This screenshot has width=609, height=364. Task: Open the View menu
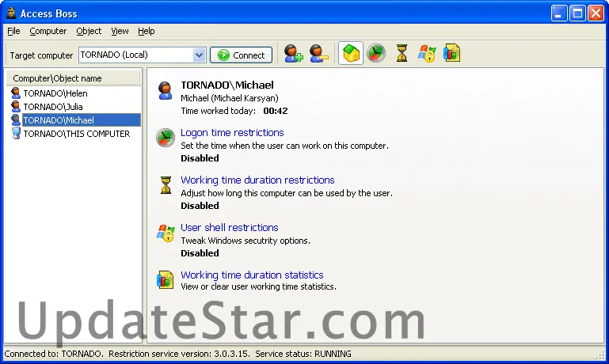pos(120,31)
